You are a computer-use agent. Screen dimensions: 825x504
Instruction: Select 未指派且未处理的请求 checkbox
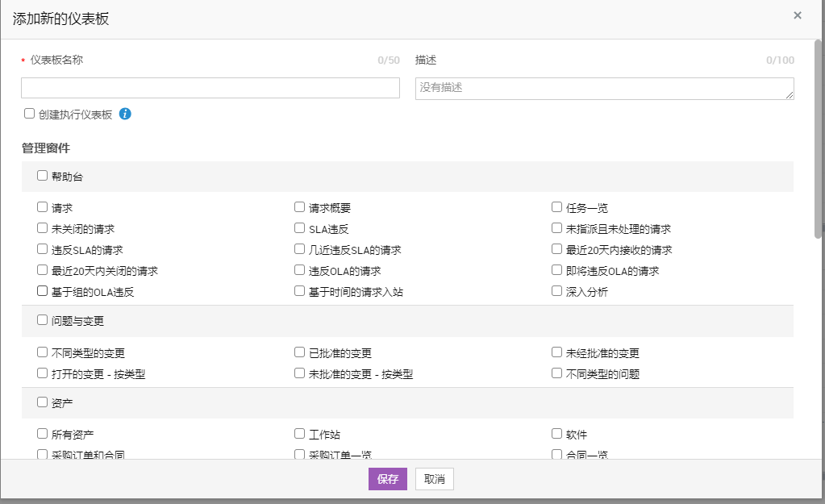[x=557, y=228]
